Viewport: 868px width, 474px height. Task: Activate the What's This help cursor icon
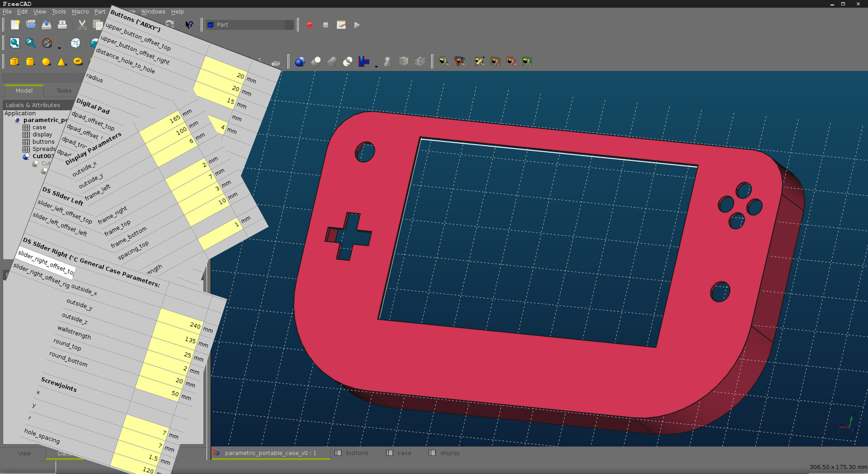pos(189,25)
